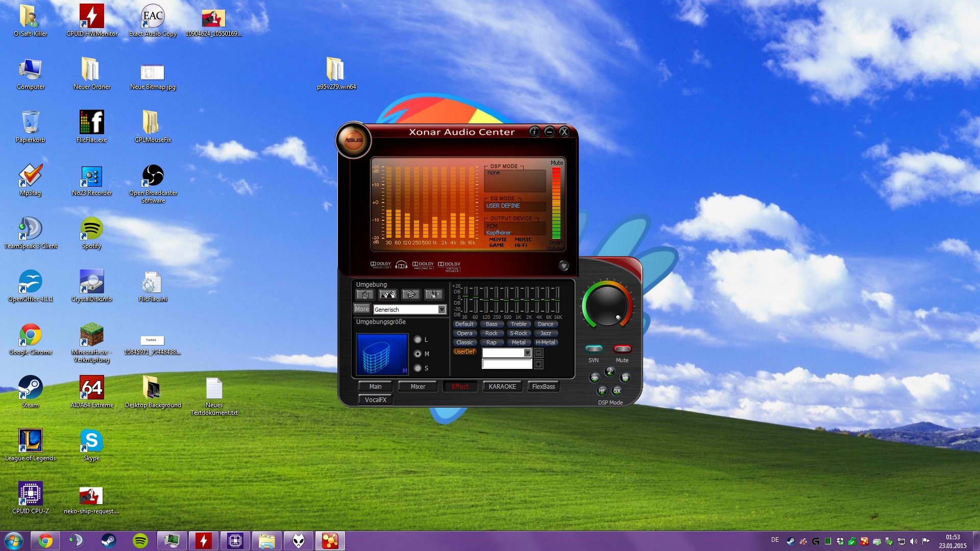This screenshot has width=980, height=551.
Task: Select the S environment size radio
Action: pyautogui.click(x=418, y=368)
